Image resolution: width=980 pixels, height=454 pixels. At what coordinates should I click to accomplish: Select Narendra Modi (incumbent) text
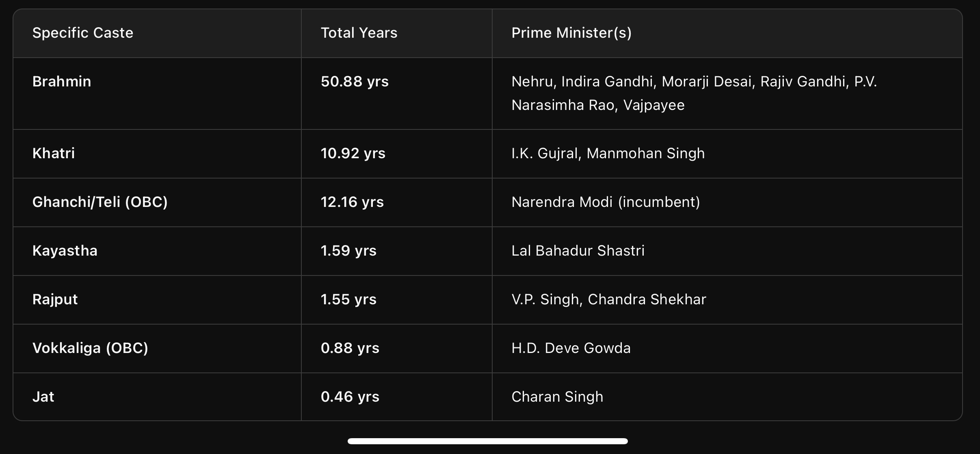606,202
